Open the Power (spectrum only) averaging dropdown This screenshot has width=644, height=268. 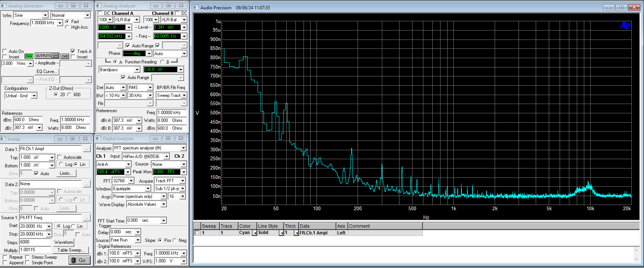(164, 196)
